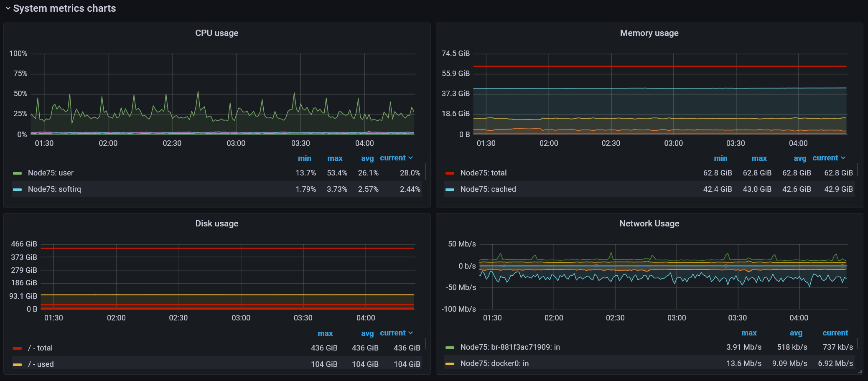Viewport: 868px width, 381px height.
Task: Click the 03:00 tick on CPU usage chart
Action: point(236,143)
